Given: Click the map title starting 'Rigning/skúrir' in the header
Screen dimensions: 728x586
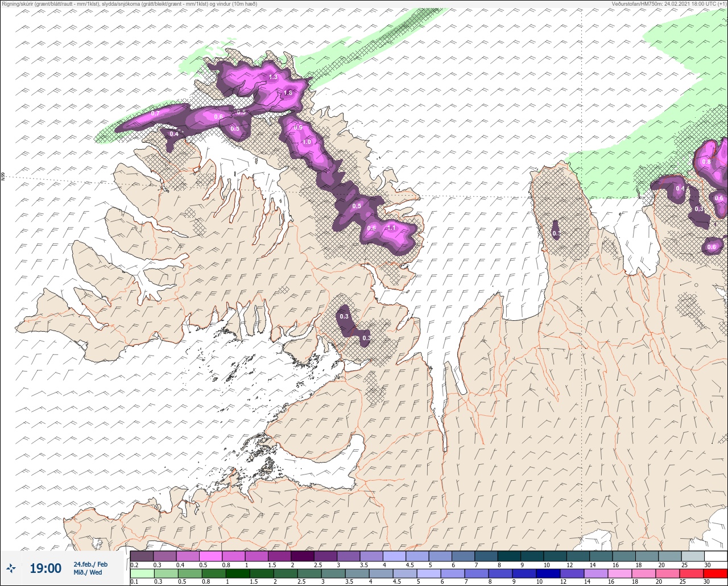Looking at the screenshot, I should (129, 3).
